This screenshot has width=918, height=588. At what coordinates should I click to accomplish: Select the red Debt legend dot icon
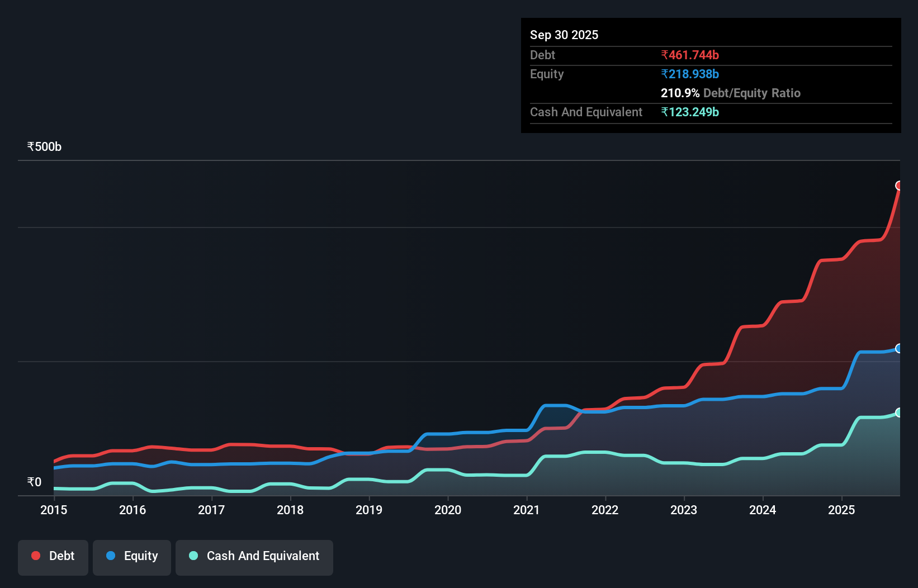coord(35,556)
